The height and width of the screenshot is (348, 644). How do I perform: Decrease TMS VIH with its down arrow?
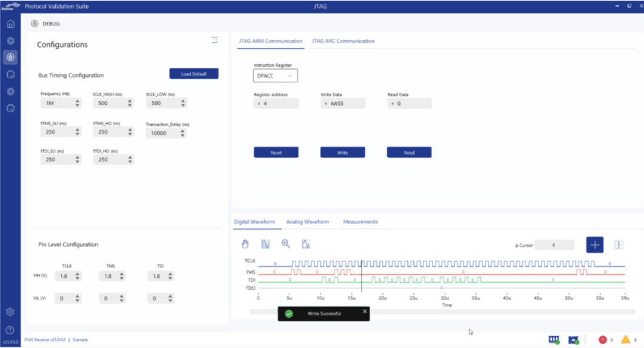[122, 278]
